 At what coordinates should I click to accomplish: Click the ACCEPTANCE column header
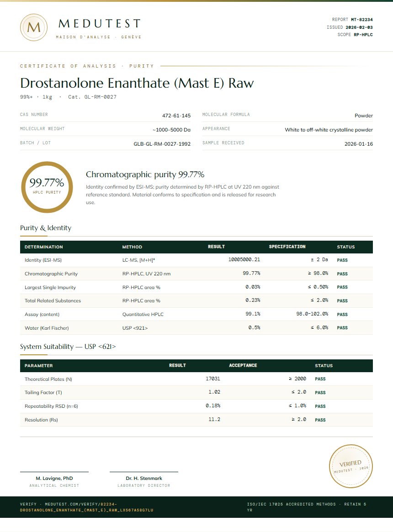(x=243, y=365)
